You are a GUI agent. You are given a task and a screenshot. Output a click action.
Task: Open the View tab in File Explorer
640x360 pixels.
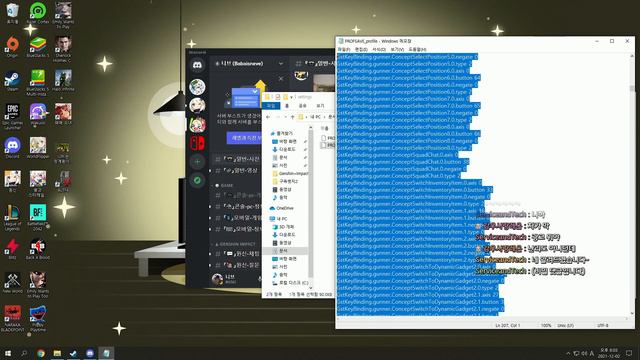point(320,106)
